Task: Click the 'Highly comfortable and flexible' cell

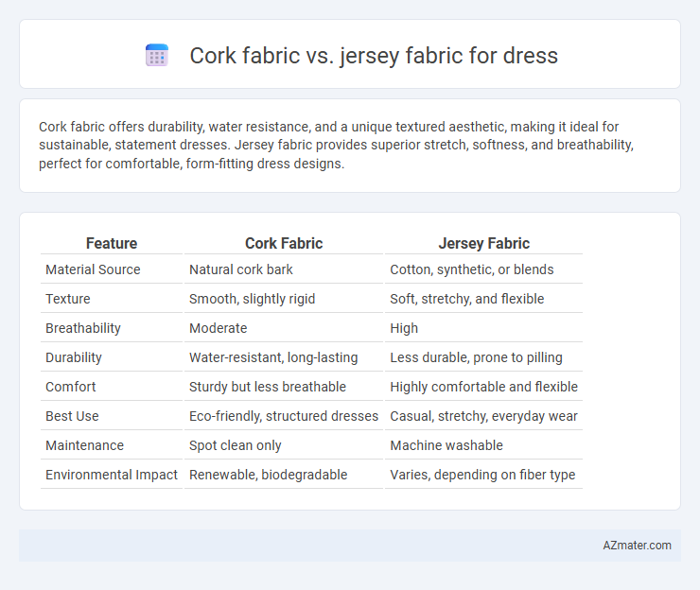Action: 484,387
